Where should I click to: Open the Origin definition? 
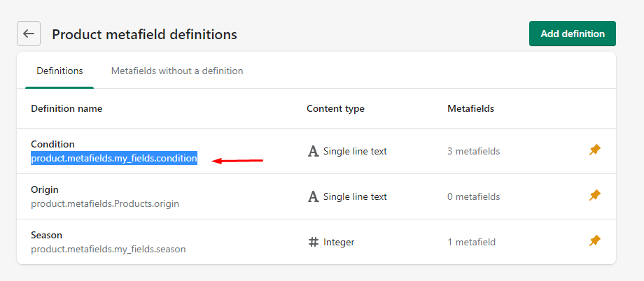[45, 189]
